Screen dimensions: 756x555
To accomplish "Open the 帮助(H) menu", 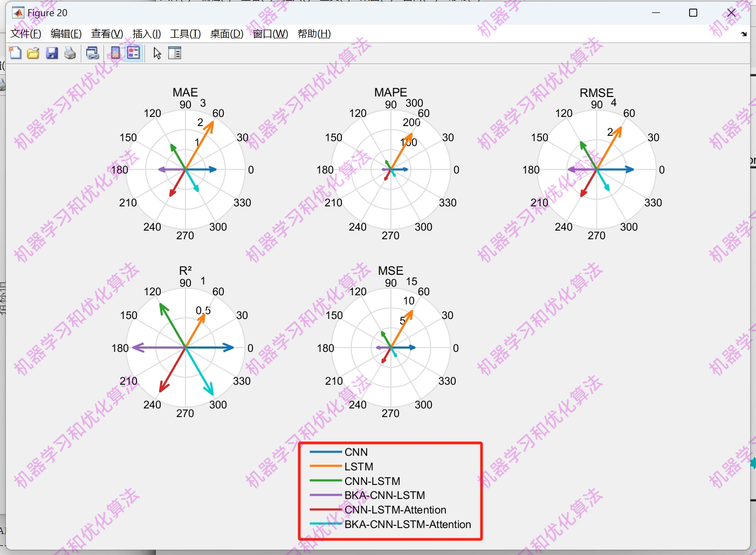I will click(314, 34).
